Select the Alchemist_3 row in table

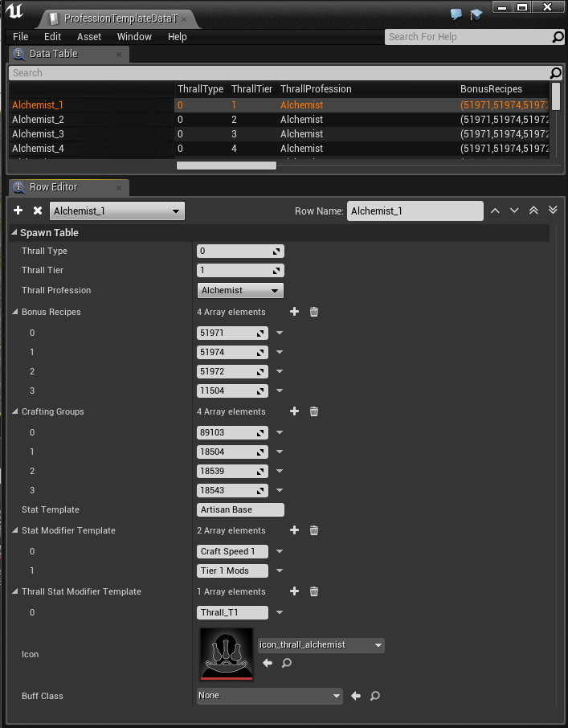[38, 134]
